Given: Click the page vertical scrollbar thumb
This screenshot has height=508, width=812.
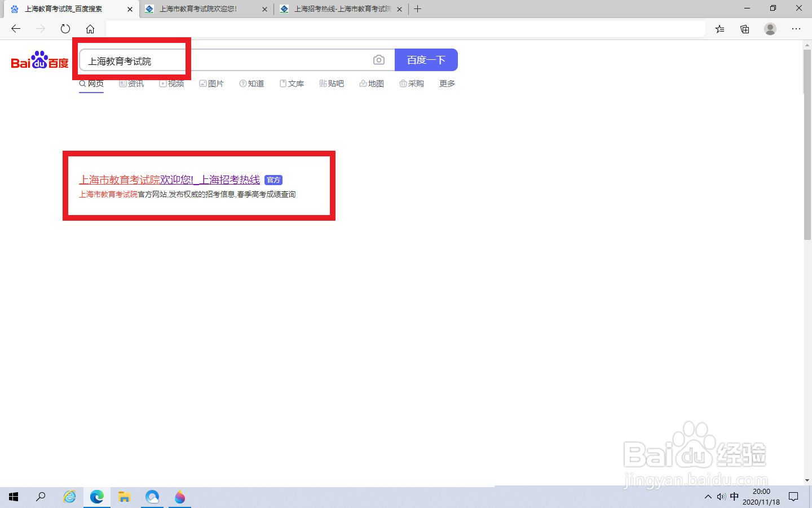Looking at the screenshot, I should coord(807,145).
